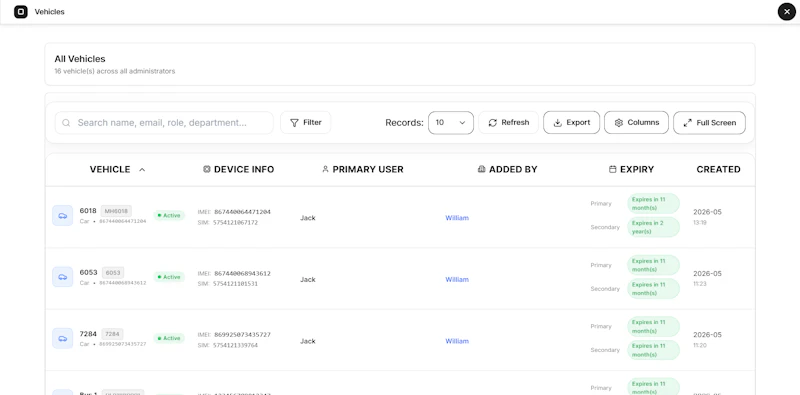Open William link in the 7284 row

tap(457, 341)
